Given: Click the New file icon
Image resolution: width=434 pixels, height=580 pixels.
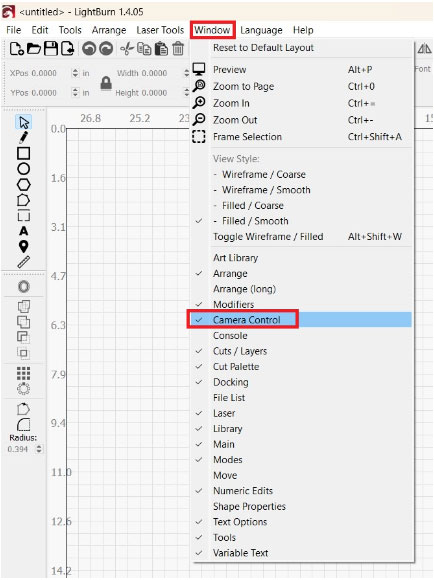Looking at the screenshot, I should pos(16,48).
